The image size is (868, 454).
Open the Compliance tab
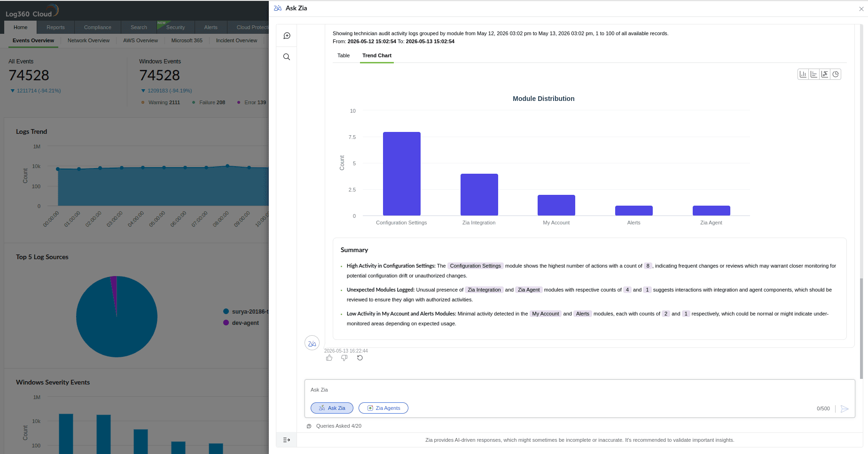(98, 27)
